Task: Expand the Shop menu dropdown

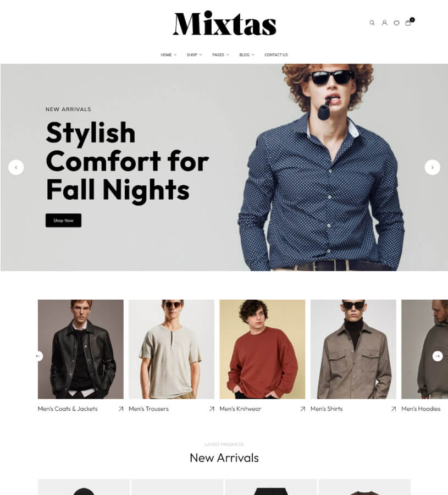Action: 195,54
